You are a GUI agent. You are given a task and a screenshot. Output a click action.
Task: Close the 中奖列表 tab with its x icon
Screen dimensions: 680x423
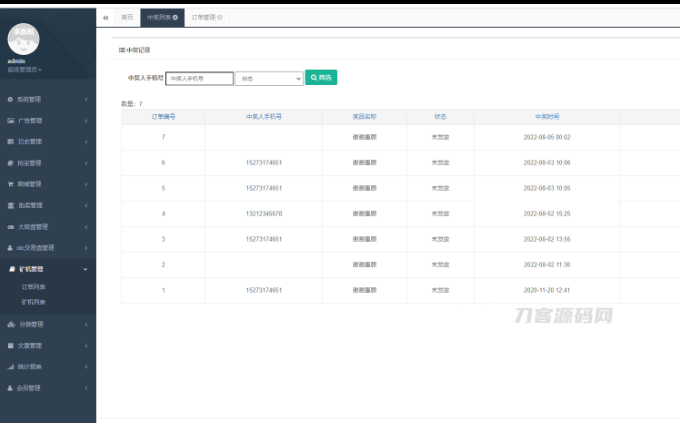pos(175,17)
